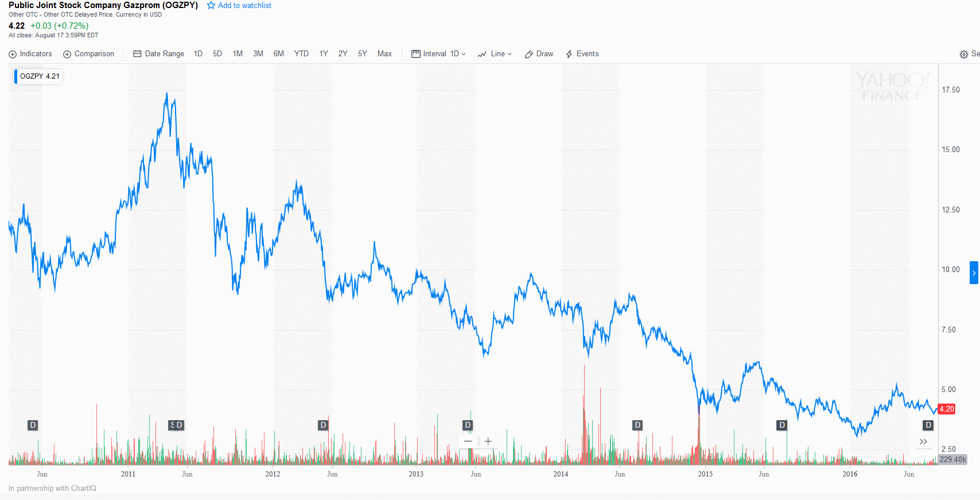980x500 pixels.
Task: Click the red 4.20 current price tag
Action: (947, 409)
